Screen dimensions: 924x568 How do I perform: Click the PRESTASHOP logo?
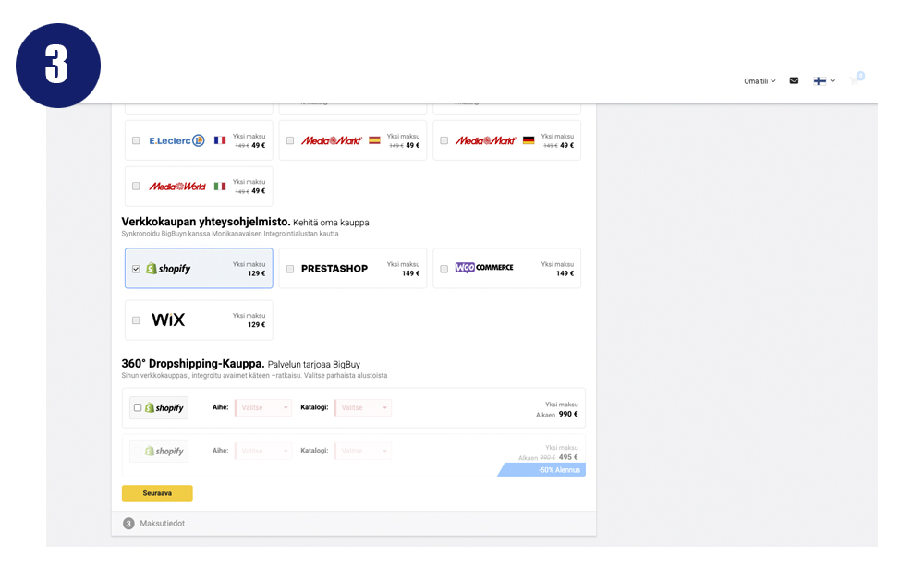334,269
